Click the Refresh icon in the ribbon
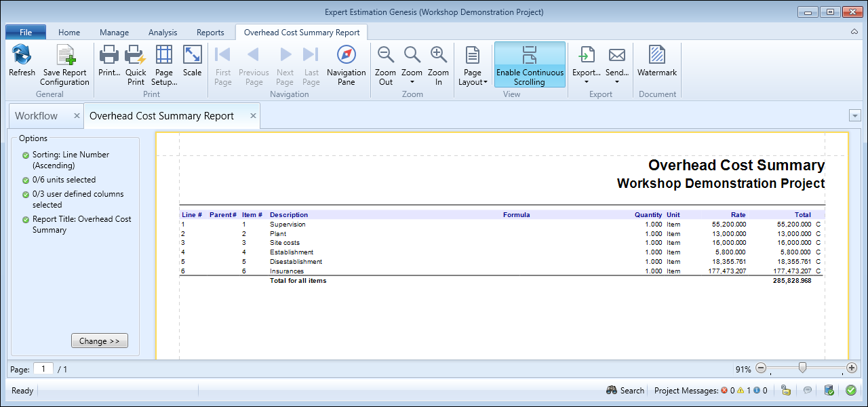This screenshot has width=868, height=407. point(22,56)
